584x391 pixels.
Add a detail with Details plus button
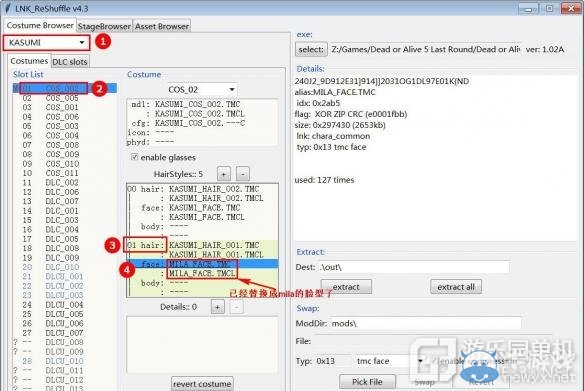tap(218, 307)
